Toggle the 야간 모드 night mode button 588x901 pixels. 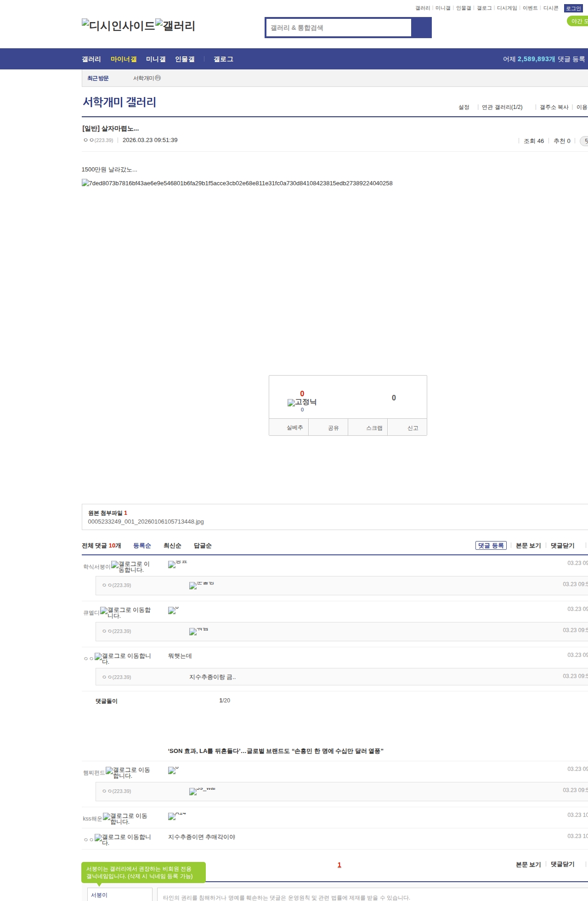[578, 21]
